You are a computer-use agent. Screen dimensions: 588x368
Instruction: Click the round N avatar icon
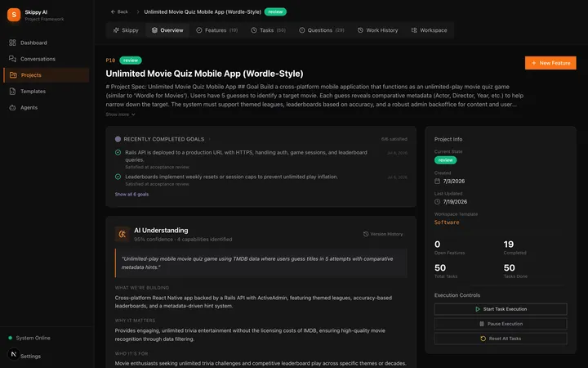(x=14, y=354)
